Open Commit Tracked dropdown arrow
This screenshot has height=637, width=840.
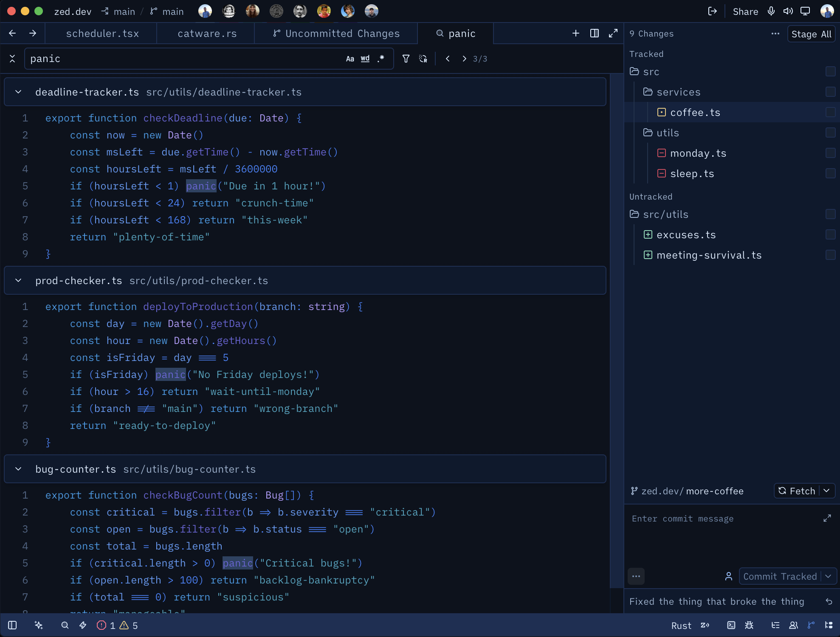pyautogui.click(x=829, y=576)
